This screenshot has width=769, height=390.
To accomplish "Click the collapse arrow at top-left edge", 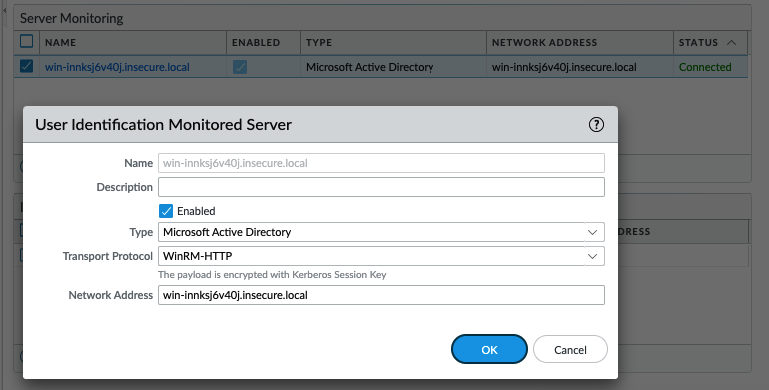I will coord(4,10).
